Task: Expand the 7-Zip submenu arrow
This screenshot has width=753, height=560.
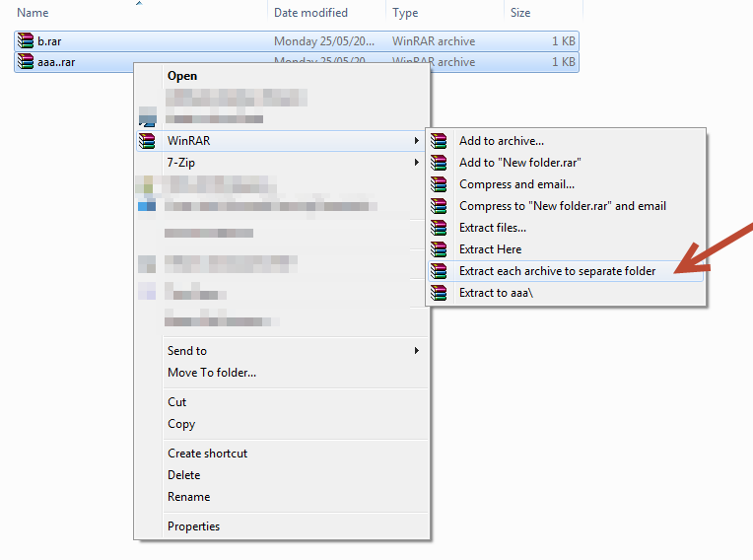Action: [x=416, y=163]
